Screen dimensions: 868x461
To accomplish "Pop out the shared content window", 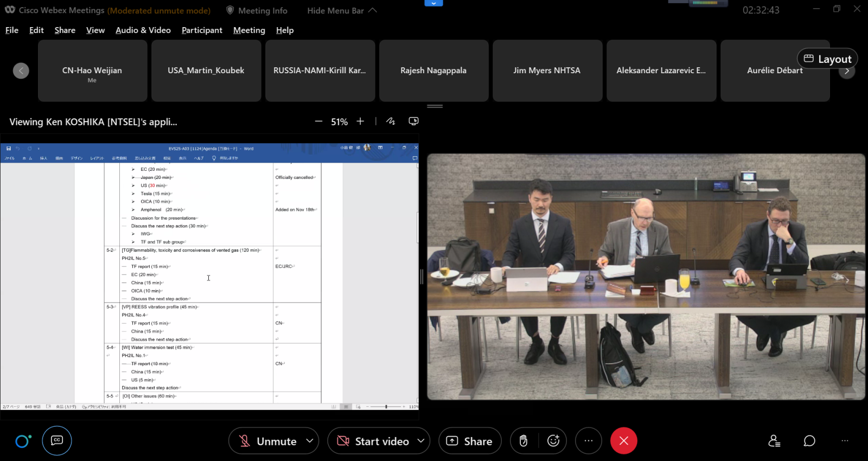I will 413,121.
